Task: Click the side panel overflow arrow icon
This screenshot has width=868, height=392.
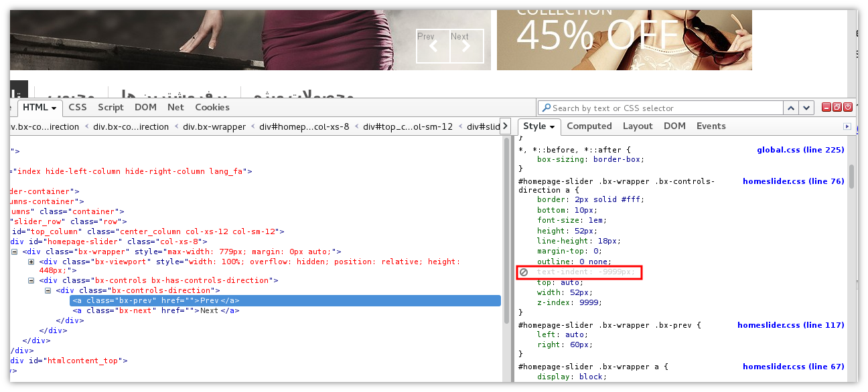Action: click(x=847, y=126)
